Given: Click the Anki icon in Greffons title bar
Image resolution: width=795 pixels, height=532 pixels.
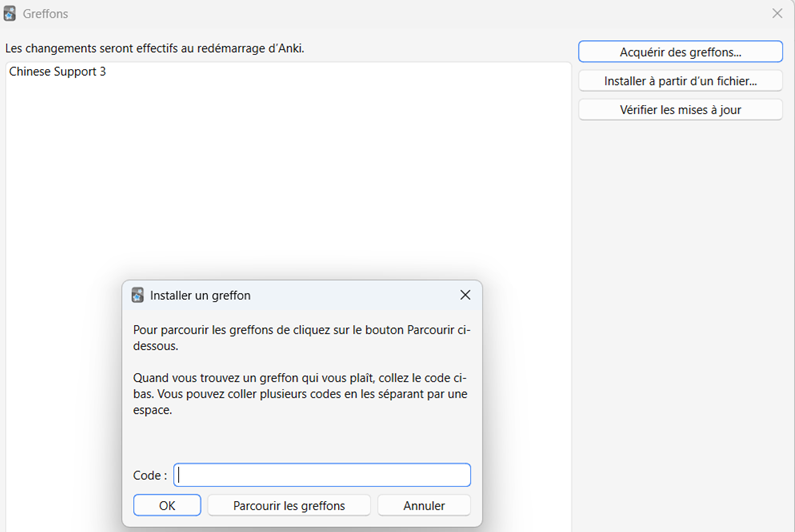Looking at the screenshot, I should click(10, 14).
